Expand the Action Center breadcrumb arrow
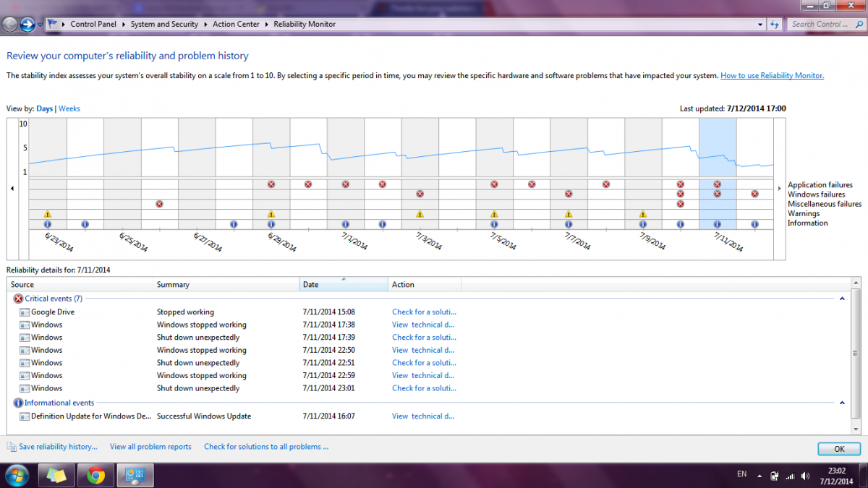This screenshot has height=488, width=868. click(268, 24)
